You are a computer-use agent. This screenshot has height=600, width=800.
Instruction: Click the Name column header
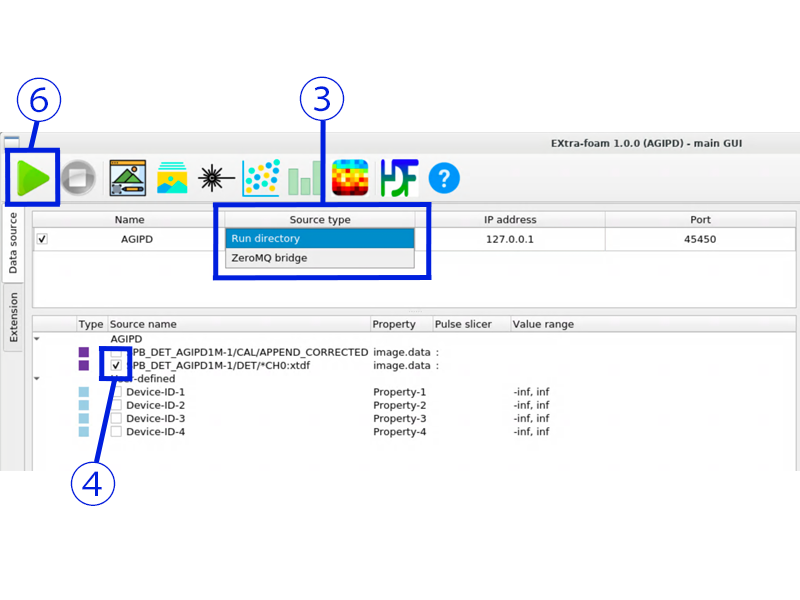coord(129,219)
